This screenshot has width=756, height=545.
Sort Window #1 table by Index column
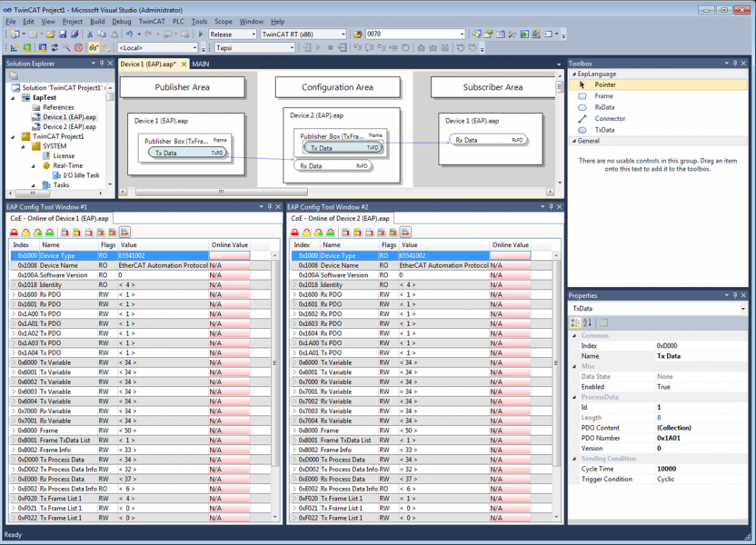pyautogui.click(x=23, y=244)
